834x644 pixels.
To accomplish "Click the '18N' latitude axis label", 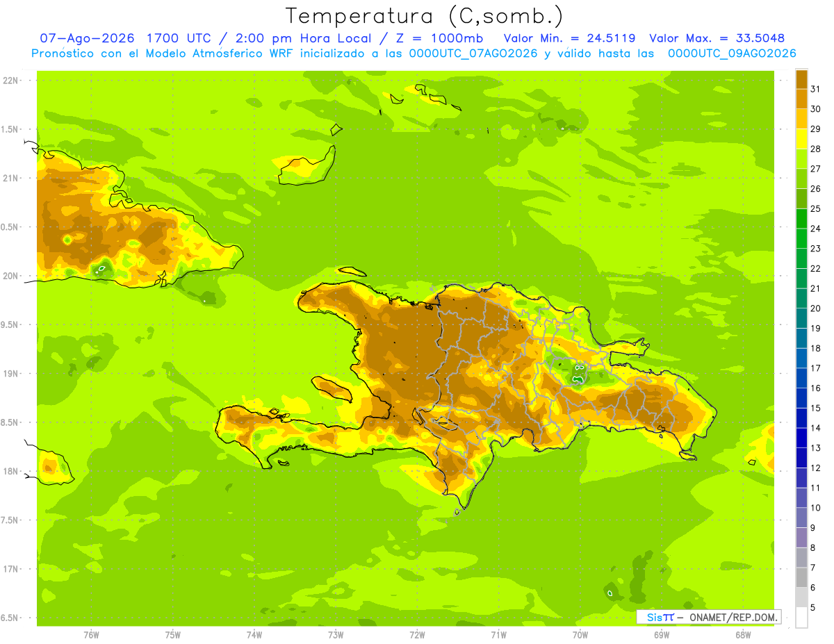I will click(x=12, y=471).
